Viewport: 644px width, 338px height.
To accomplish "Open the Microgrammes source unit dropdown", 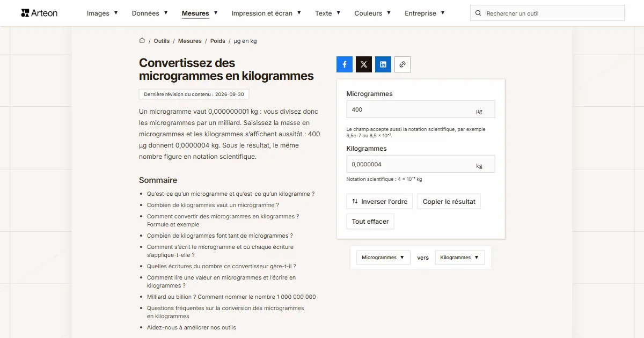I will pyautogui.click(x=383, y=258).
